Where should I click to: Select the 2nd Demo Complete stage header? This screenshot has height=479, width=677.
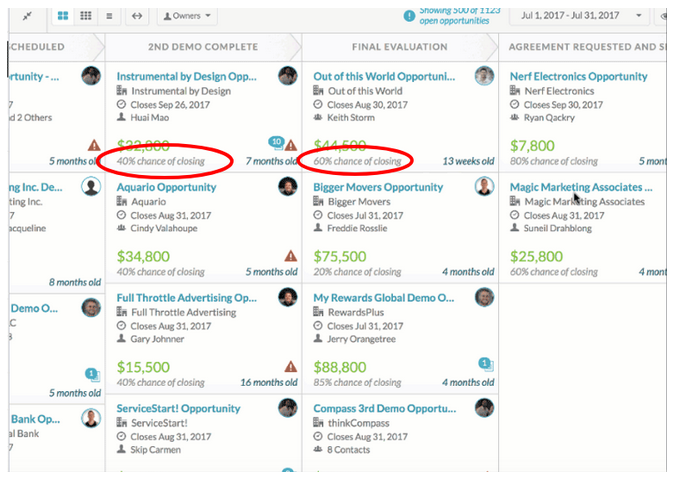click(x=204, y=47)
